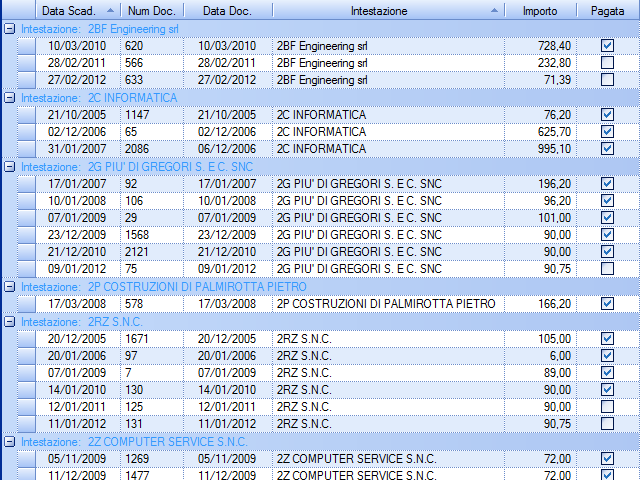The image size is (640, 480).
Task: Click due date 31/01/2007 cell
Action: [x=78, y=149]
